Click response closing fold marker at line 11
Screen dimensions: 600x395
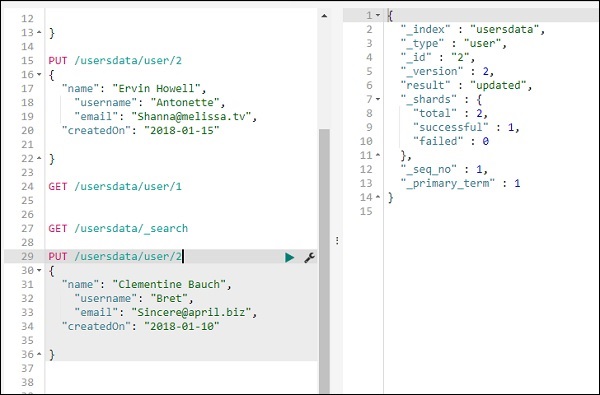point(378,155)
